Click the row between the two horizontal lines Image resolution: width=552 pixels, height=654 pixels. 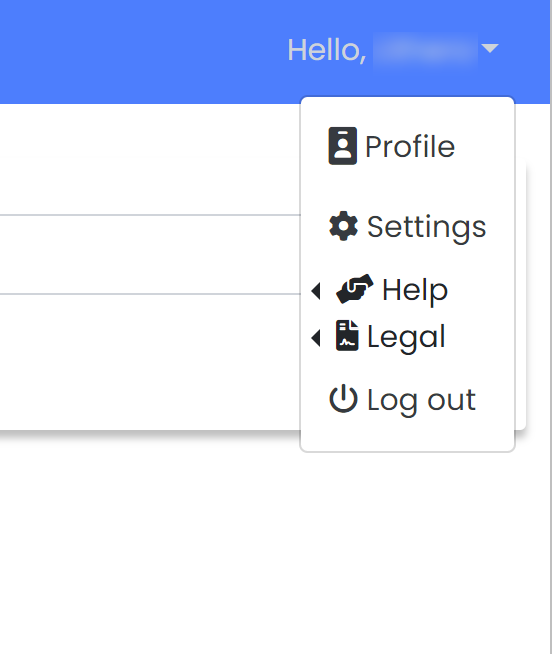(x=150, y=254)
